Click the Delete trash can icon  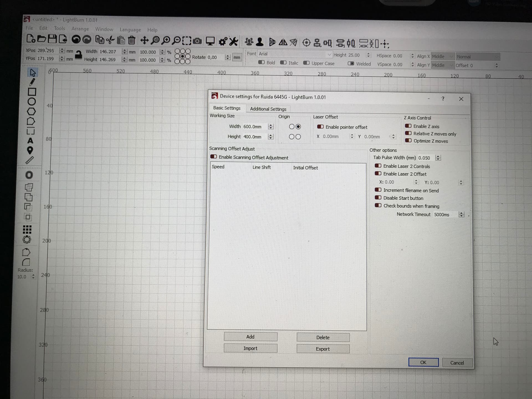(132, 40)
